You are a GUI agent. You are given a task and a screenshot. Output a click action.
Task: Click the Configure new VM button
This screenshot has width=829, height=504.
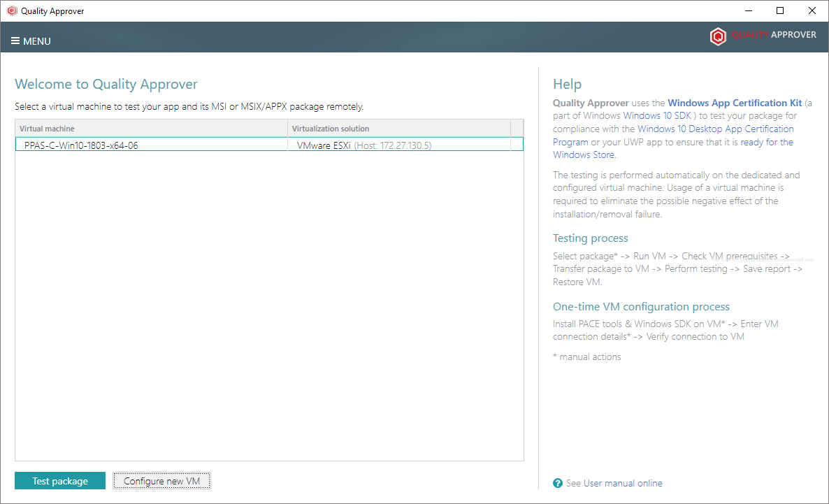coord(161,481)
